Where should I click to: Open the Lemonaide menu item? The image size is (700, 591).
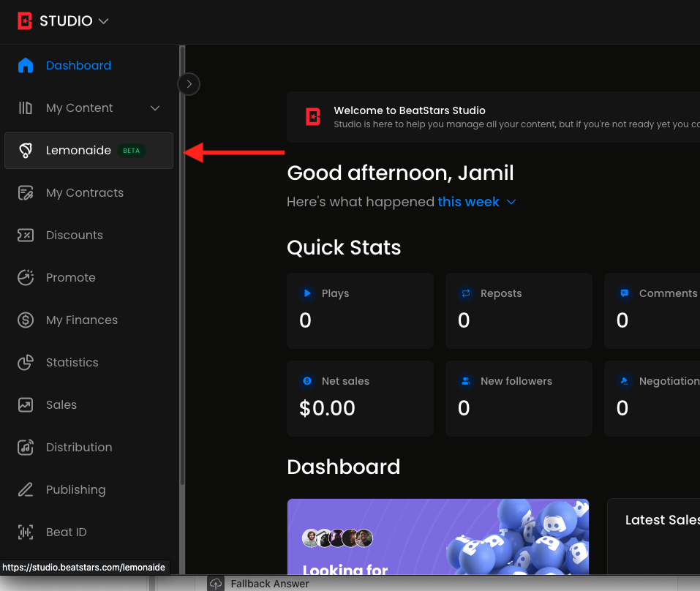89,151
